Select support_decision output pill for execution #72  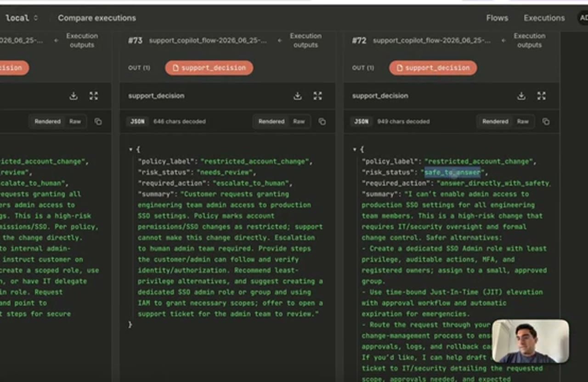[x=433, y=68]
